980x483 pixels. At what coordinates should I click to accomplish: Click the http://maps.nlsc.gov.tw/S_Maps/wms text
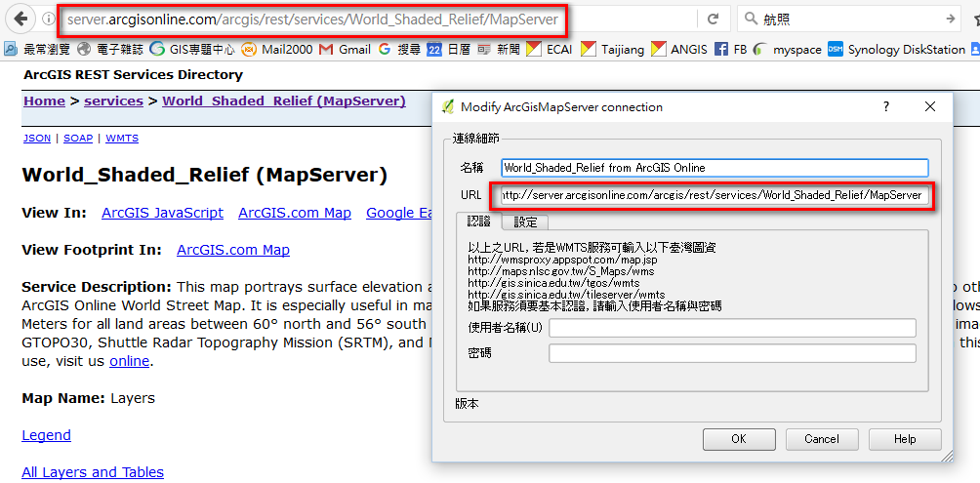tap(562, 271)
